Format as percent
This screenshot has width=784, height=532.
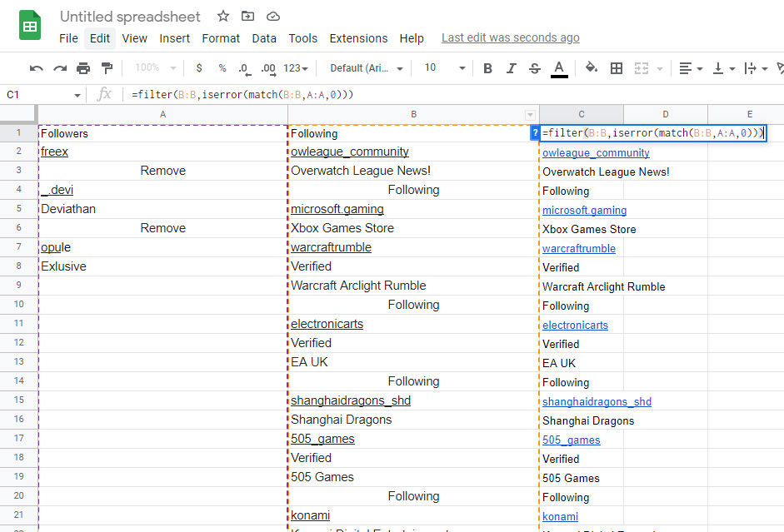222,68
